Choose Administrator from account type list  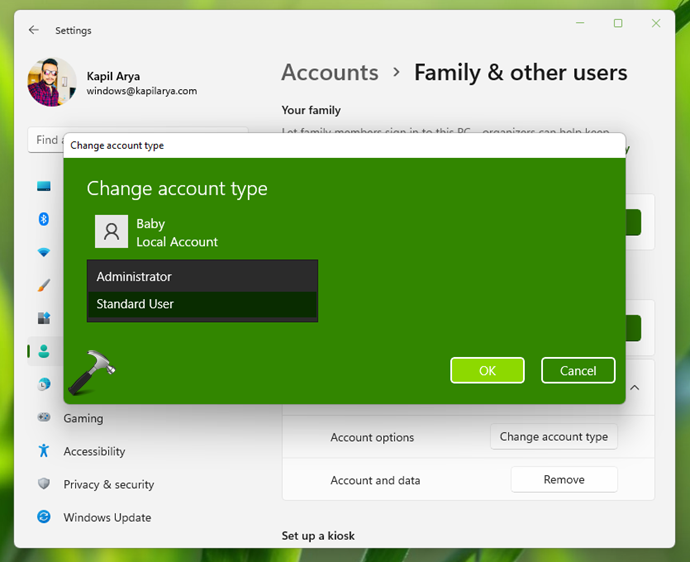click(x=202, y=277)
